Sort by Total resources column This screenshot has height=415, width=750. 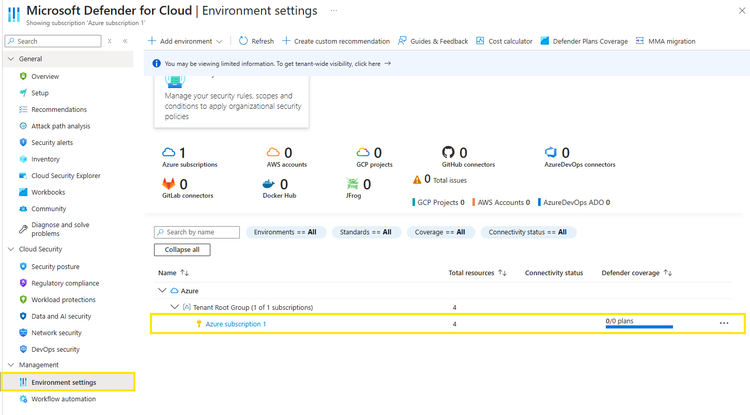pos(477,273)
